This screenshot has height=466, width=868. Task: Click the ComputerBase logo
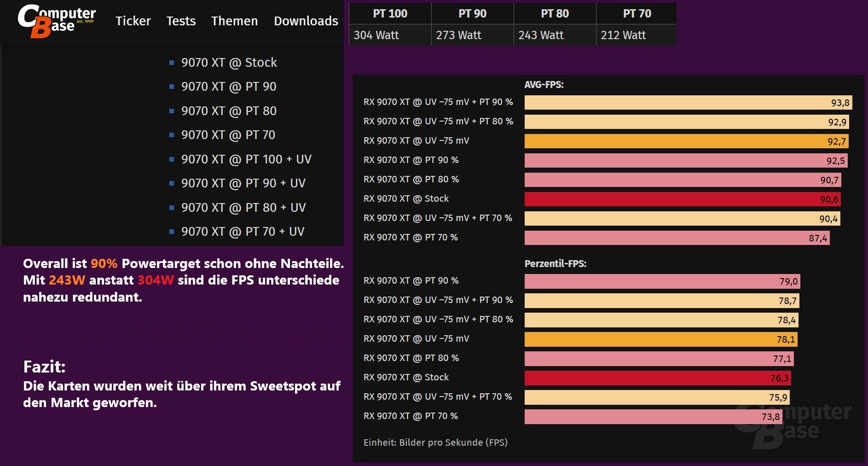tap(55, 20)
